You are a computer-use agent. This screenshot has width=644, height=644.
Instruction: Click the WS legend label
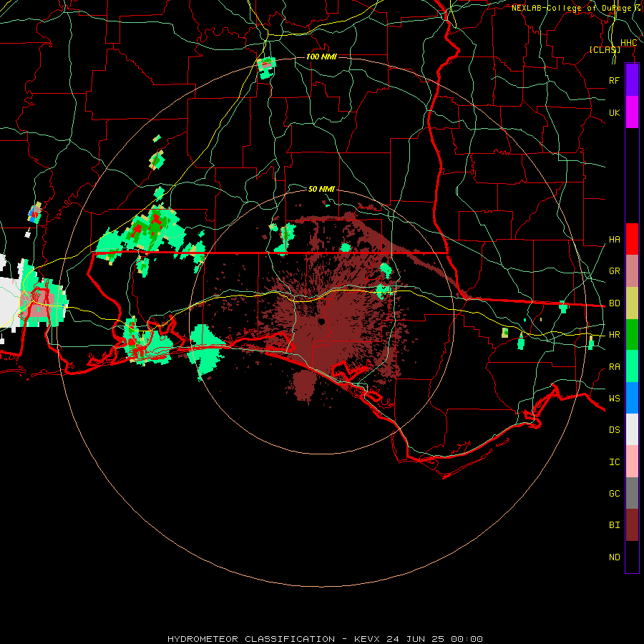614,398
